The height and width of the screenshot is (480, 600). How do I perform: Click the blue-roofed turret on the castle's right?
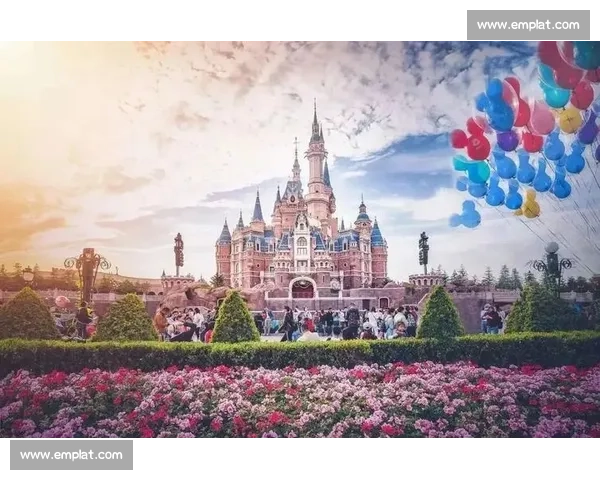pos(377,245)
